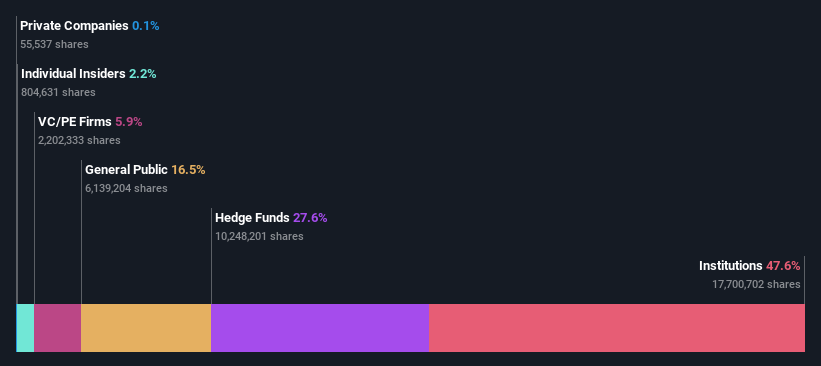Click the orange General Public bar segment
The height and width of the screenshot is (366, 821).
(x=146, y=328)
